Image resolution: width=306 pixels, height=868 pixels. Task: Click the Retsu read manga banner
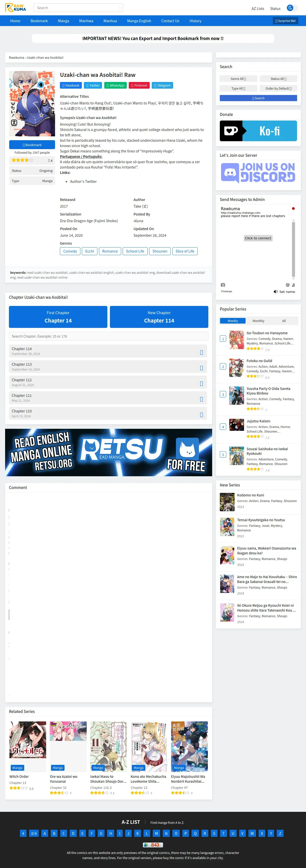pyautogui.click(x=108, y=453)
